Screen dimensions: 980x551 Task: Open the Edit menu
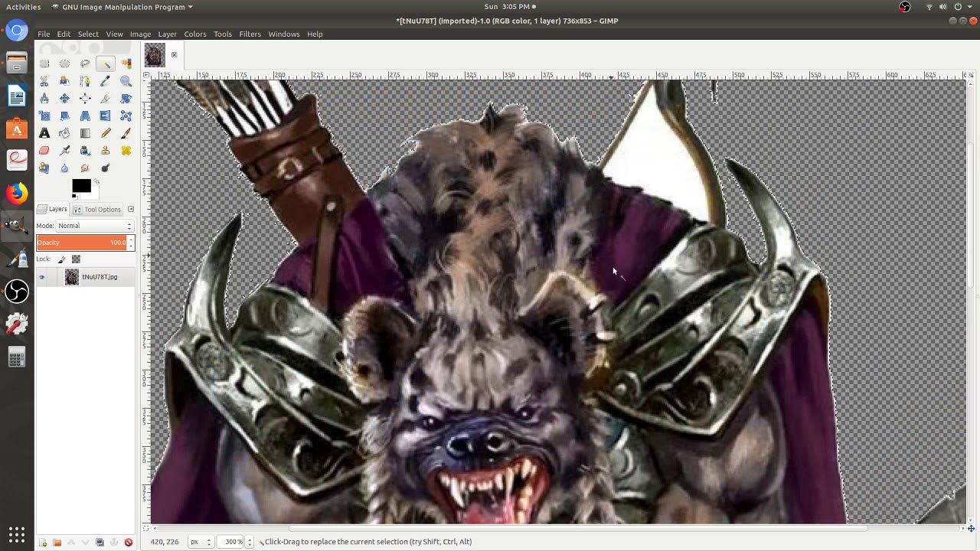click(x=64, y=34)
